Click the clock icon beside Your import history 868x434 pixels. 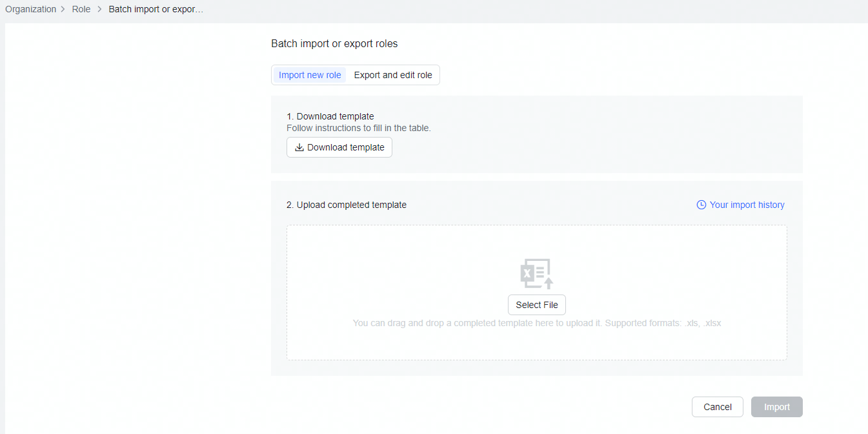701,204
